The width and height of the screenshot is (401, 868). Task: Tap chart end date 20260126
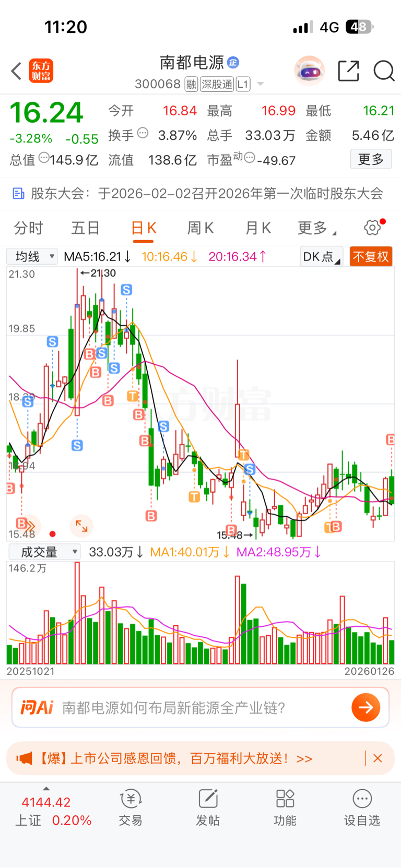point(369,671)
